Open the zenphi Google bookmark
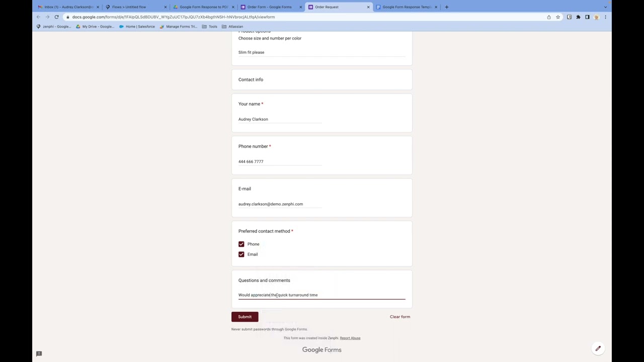Viewport: 644px width, 362px height. coord(54,27)
